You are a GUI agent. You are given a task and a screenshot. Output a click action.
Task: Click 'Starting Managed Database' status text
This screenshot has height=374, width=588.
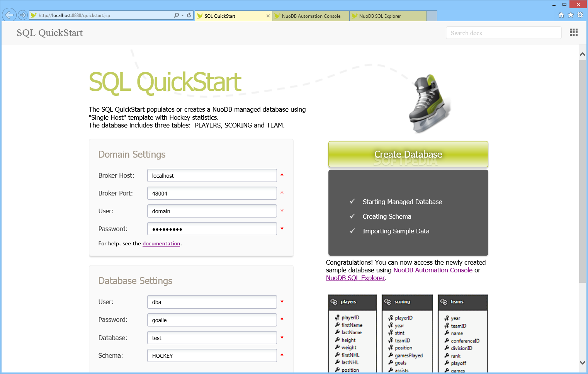(402, 202)
